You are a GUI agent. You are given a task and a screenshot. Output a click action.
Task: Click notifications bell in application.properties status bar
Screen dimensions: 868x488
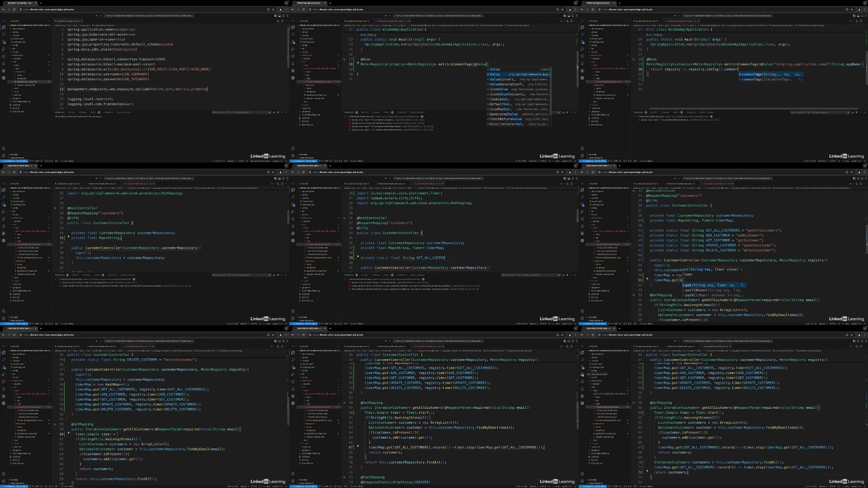tap(286, 161)
